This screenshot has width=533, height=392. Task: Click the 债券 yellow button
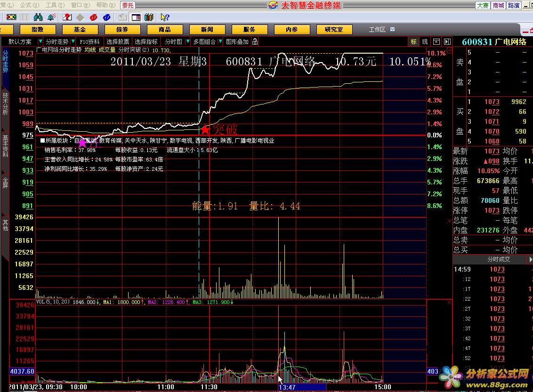pyautogui.click(x=122, y=30)
